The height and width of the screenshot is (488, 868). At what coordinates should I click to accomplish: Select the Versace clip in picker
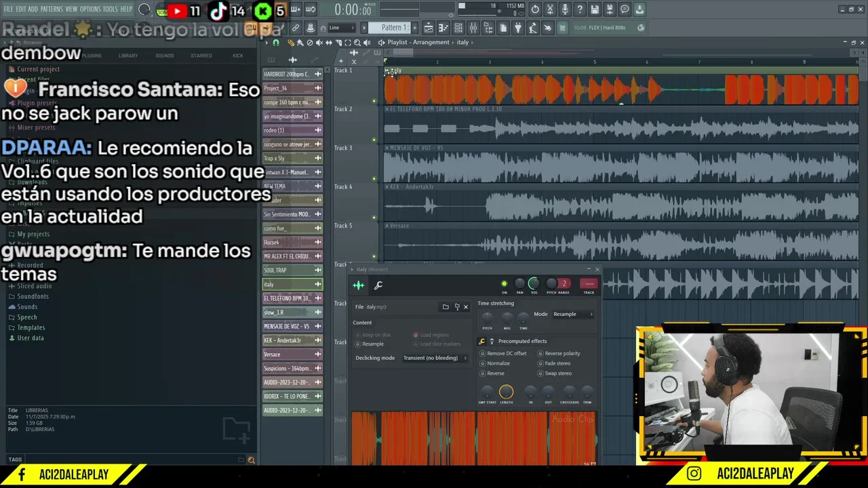click(292, 354)
